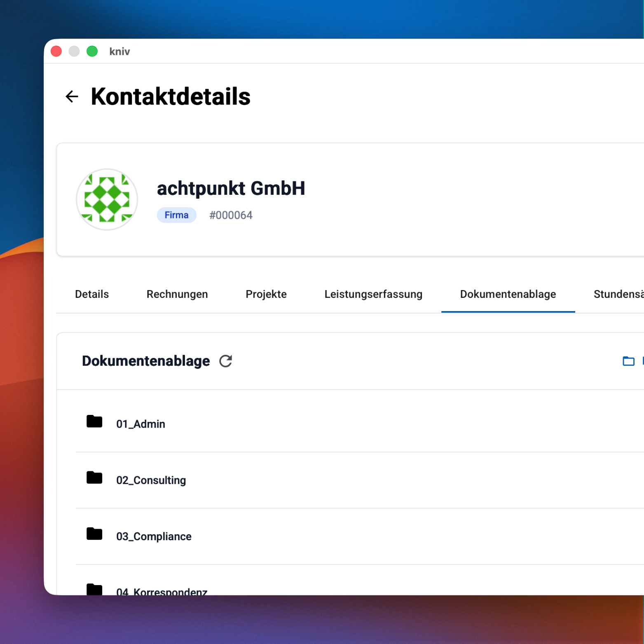Switch to the Rechnungen tab
This screenshot has height=644, width=644.
coord(177,294)
